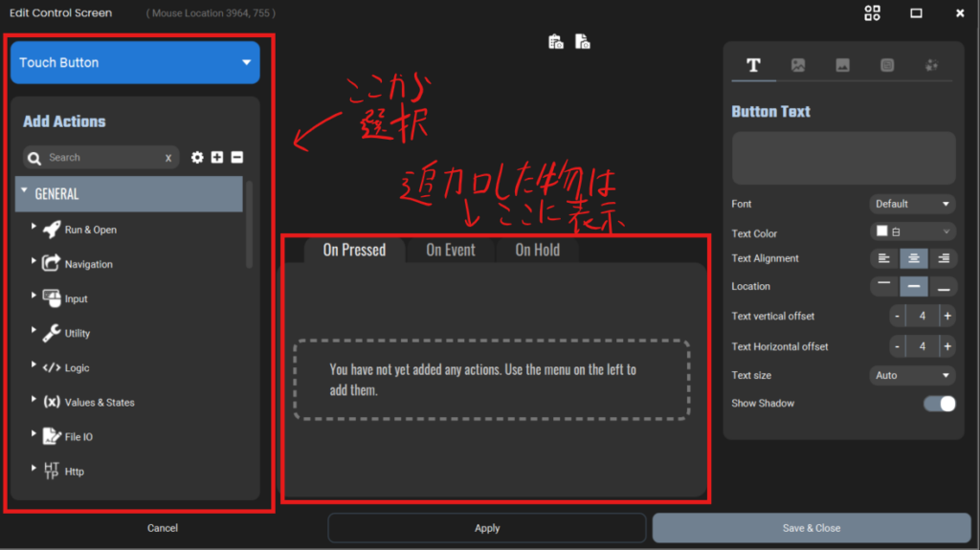Open the Touch Button type dropdown
This screenshot has height=550, width=980.
click(135, 63)
